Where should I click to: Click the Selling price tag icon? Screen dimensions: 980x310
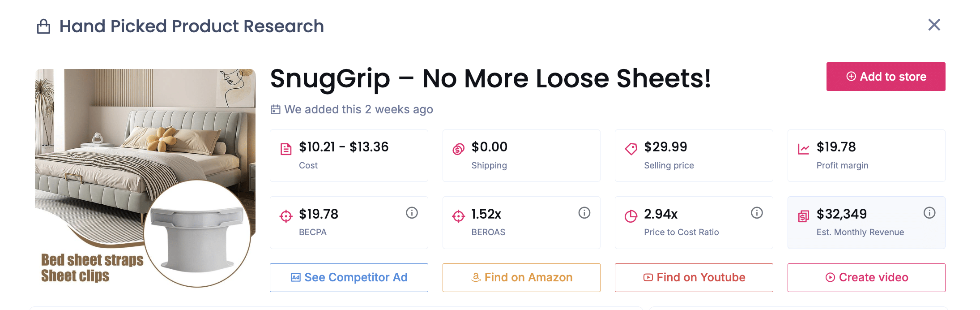click(631, 149)
